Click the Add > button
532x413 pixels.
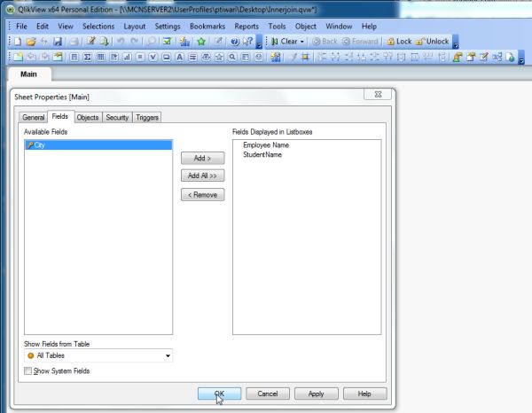click(x=202, y=158)
